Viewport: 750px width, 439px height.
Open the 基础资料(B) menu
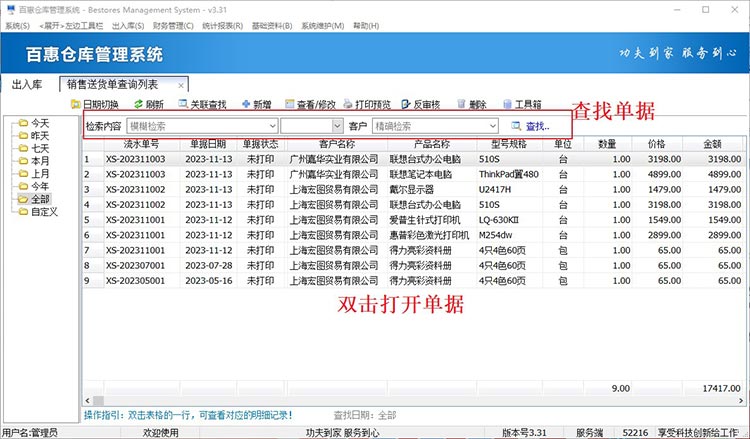click(272, 26)
